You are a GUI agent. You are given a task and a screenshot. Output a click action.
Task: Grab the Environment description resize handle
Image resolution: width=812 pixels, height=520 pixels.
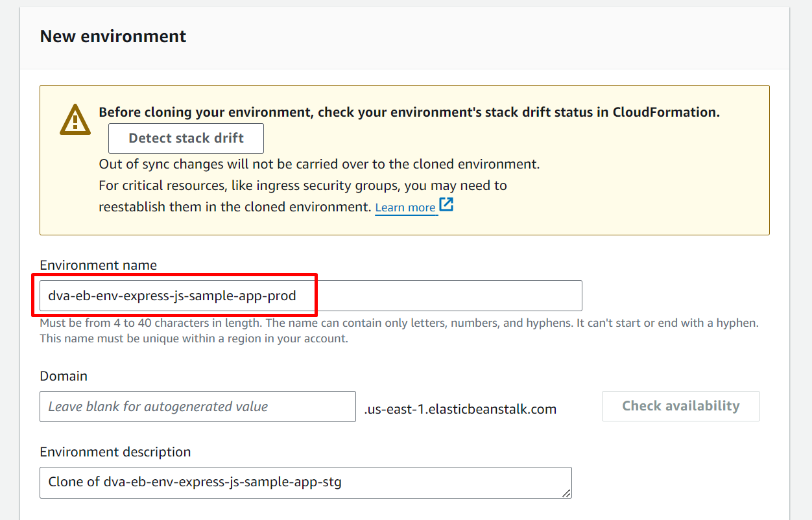[566, 493]
